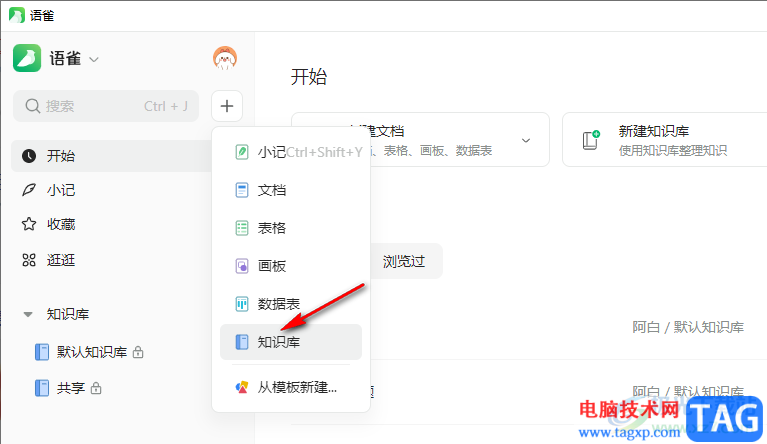Image resolution: width=767 pixels, height=444 pixels.
Task: Open 小记 in the left sidebar
Action: [61, 190]
